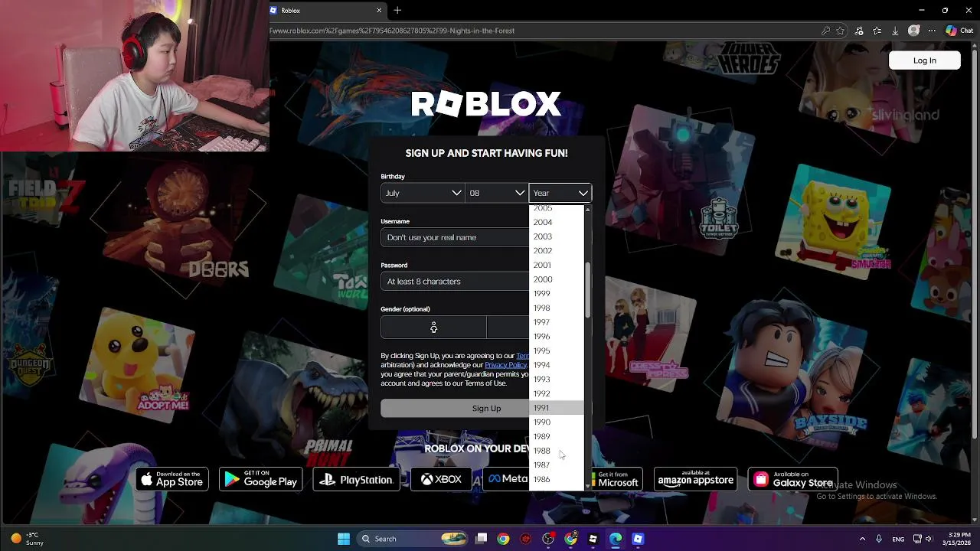Open the XBOX badge
Screen dimensions: 980x551
point(441,480)
